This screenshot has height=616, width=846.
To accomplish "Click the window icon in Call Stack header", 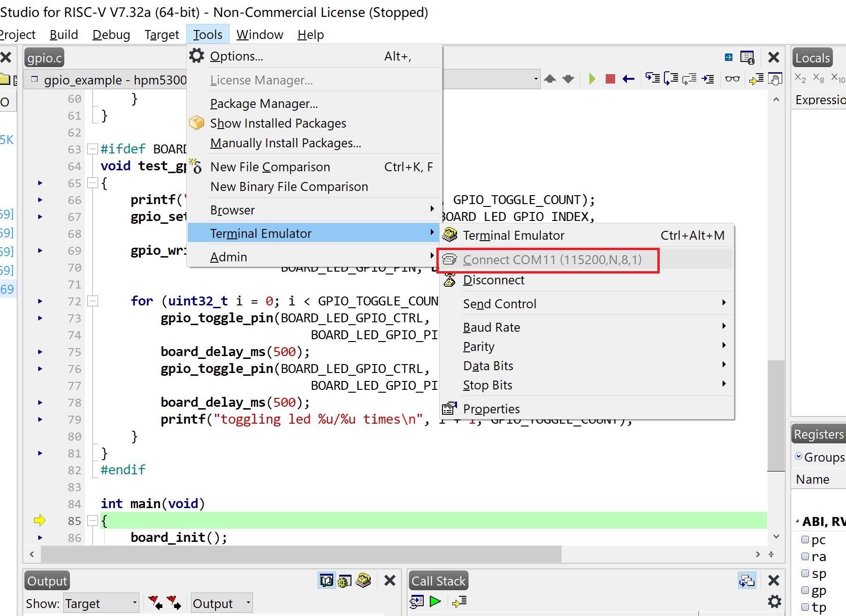I will click(747, 580).
